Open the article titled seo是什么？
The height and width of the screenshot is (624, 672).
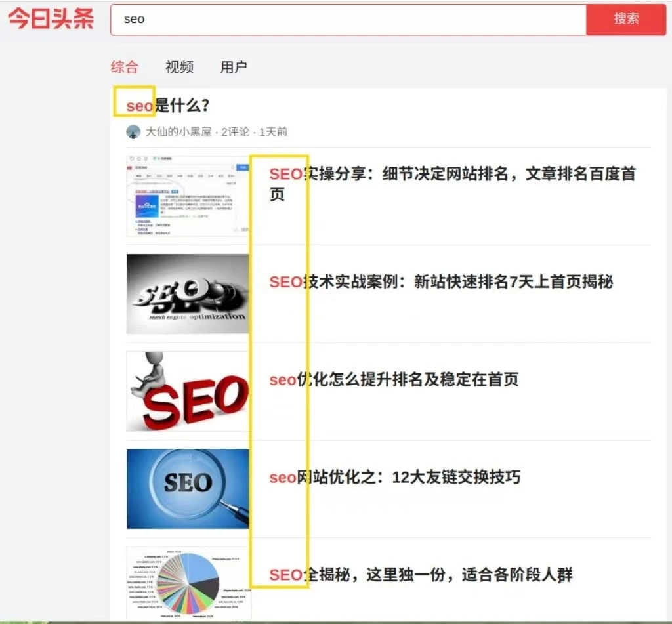tap(164, 105)
